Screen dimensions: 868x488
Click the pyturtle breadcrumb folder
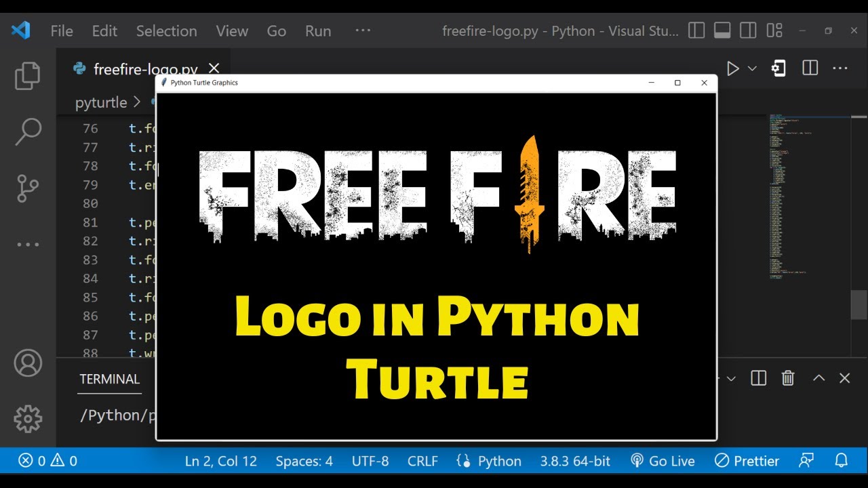coord(101,102)
